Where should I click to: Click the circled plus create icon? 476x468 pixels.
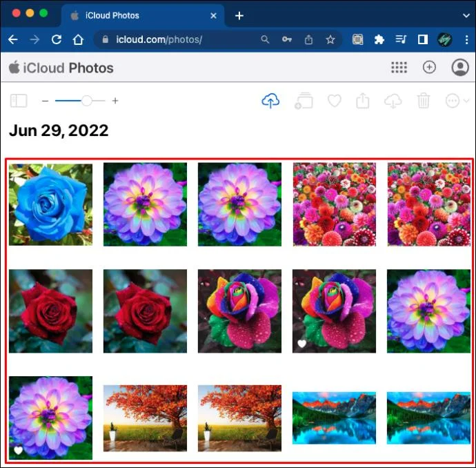[x=429, y=67]
